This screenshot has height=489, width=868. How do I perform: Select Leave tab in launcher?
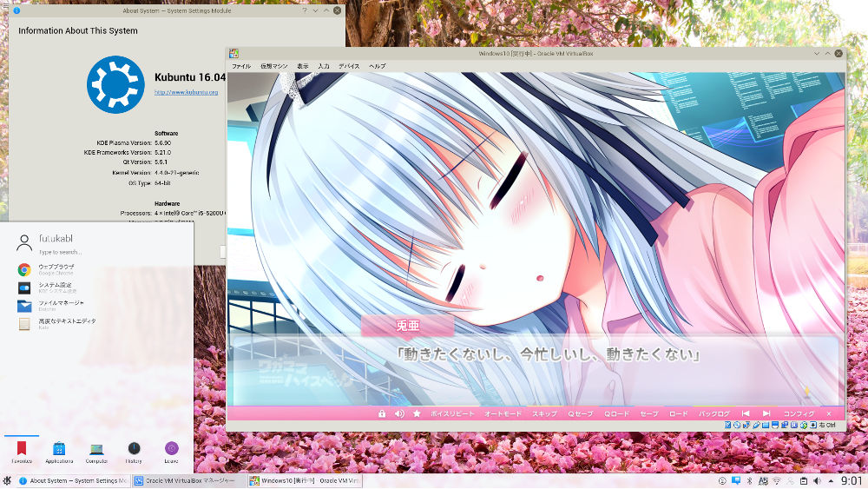pos(172,451)
